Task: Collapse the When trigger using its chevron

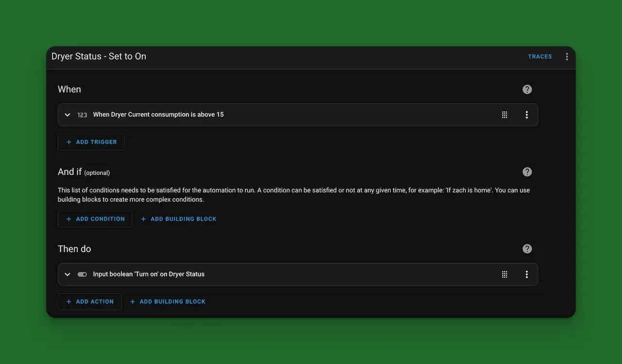Action: pos(67,115)
